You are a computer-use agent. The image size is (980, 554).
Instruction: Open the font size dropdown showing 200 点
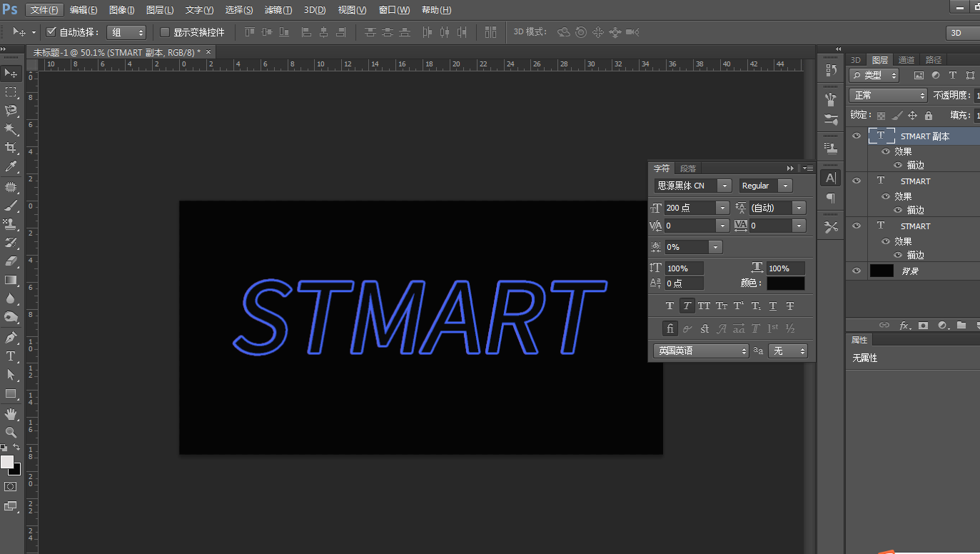(x=722, y=208)
